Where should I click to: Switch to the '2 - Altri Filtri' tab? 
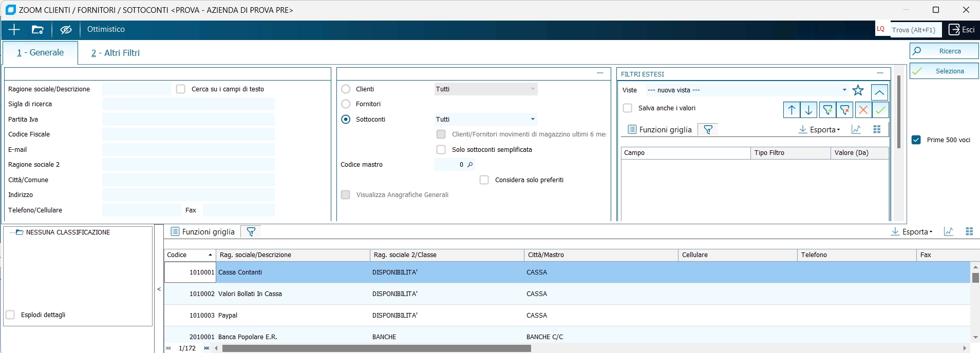pos(116,53)
